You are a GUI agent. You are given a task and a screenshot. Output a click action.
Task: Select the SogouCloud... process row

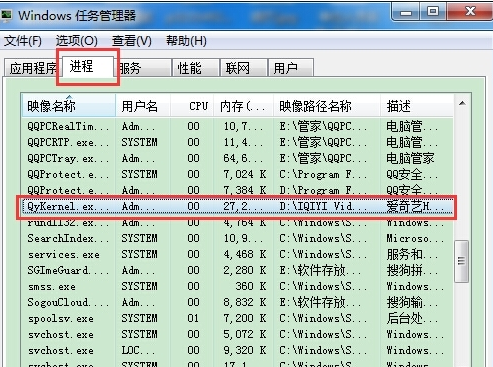coord(237,302)
